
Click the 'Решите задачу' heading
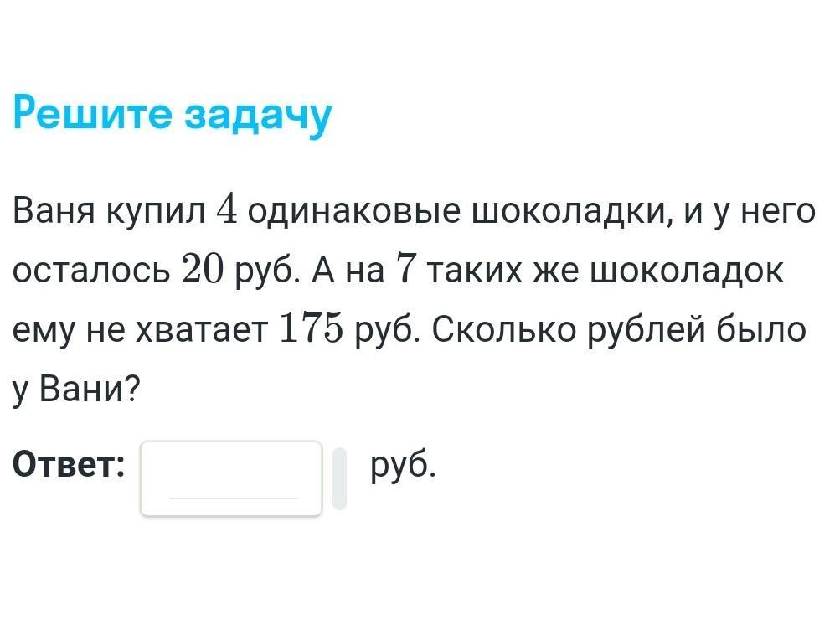click(173, 114)
